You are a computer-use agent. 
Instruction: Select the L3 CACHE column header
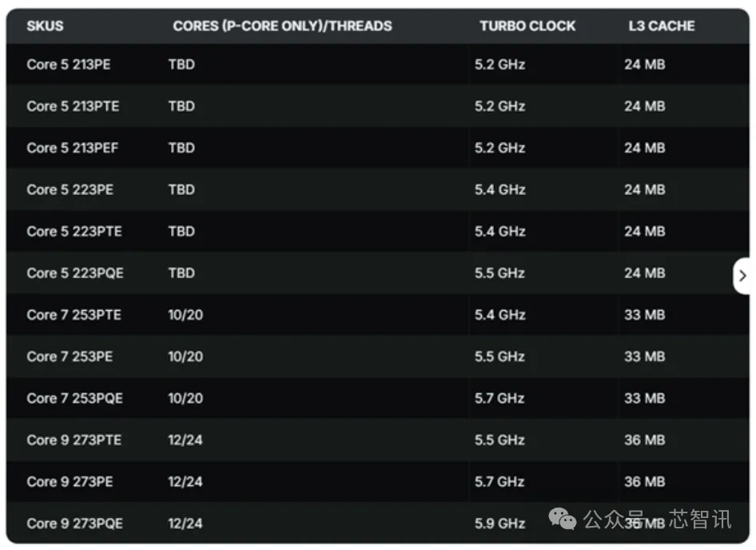(661, 26)
